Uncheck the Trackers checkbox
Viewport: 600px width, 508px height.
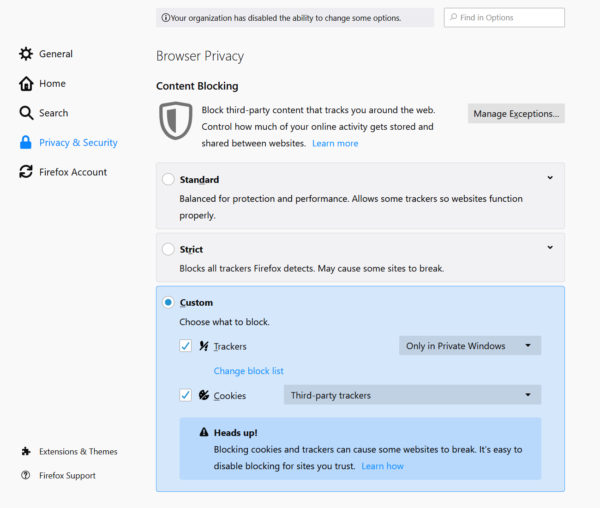185,346
